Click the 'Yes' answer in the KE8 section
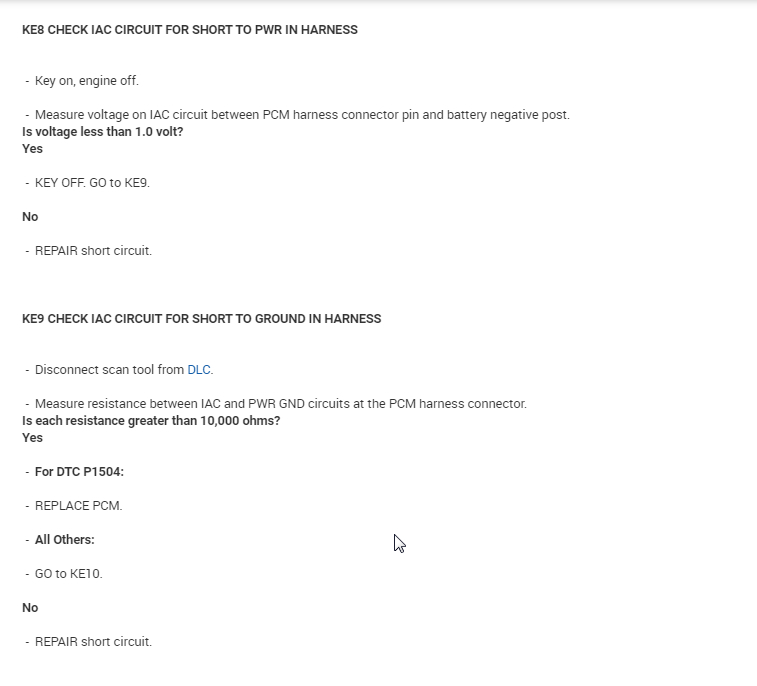The image size is (757, 686). (33, 149)
